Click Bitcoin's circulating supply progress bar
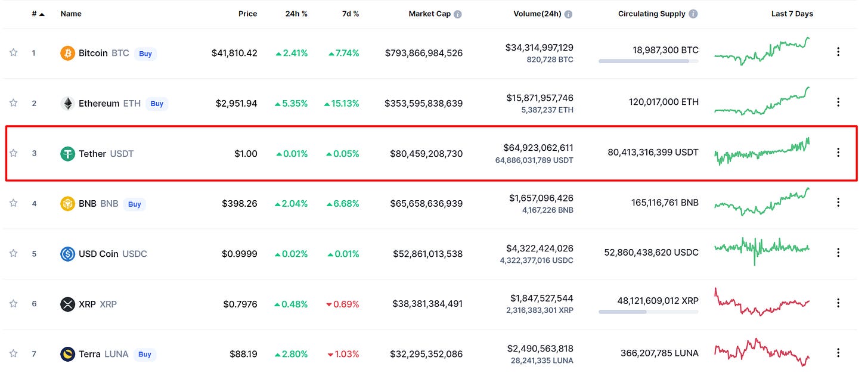This screenshot has height=376, width=868. tap(649, 61)
